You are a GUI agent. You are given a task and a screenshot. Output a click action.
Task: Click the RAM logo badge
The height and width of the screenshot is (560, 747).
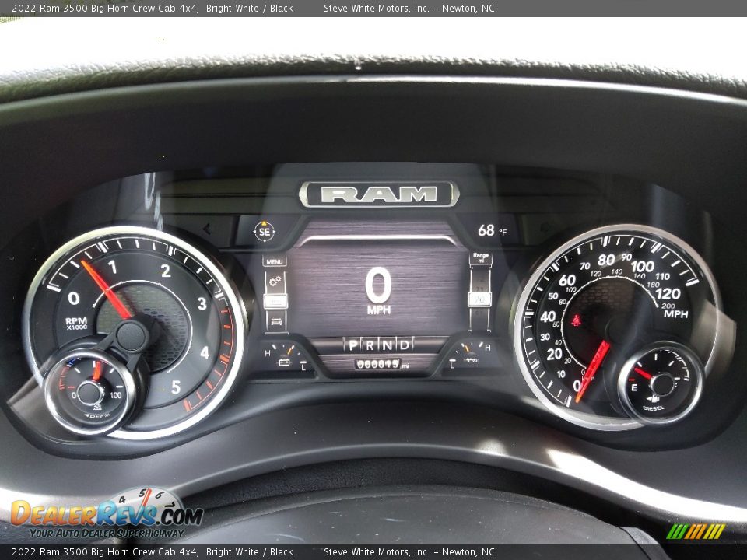tap(379, 194)
